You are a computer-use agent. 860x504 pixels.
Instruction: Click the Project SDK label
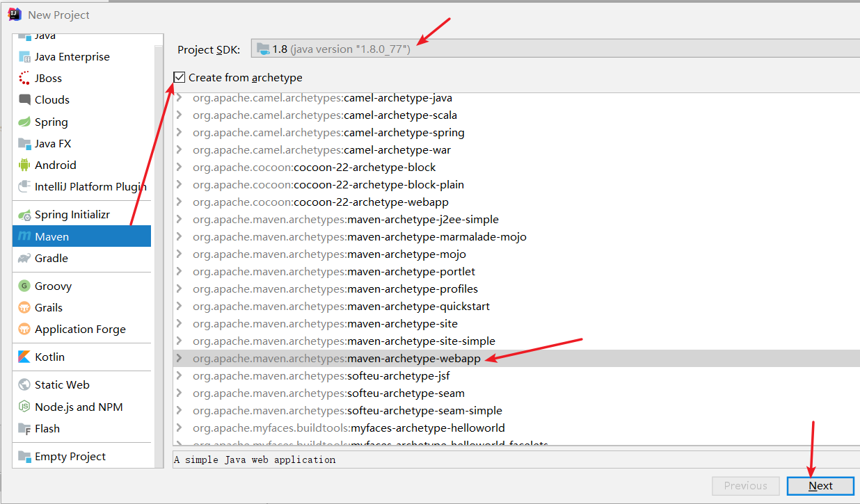[209, 49]
